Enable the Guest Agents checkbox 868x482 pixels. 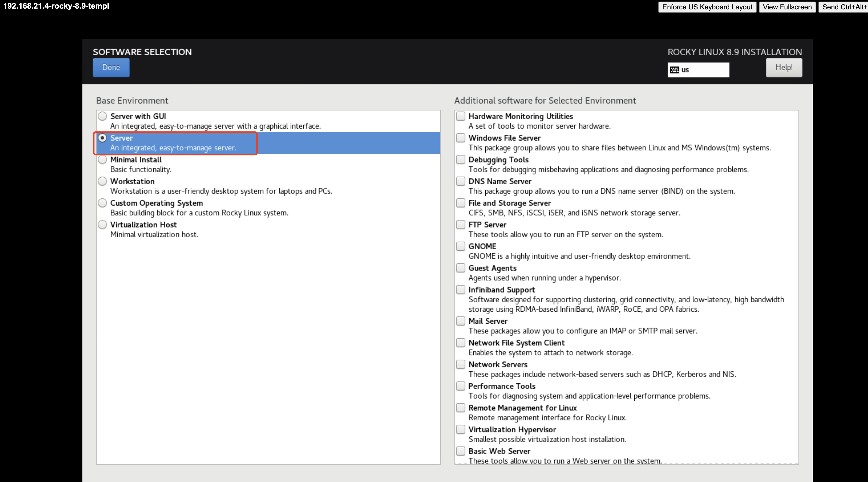461,268
